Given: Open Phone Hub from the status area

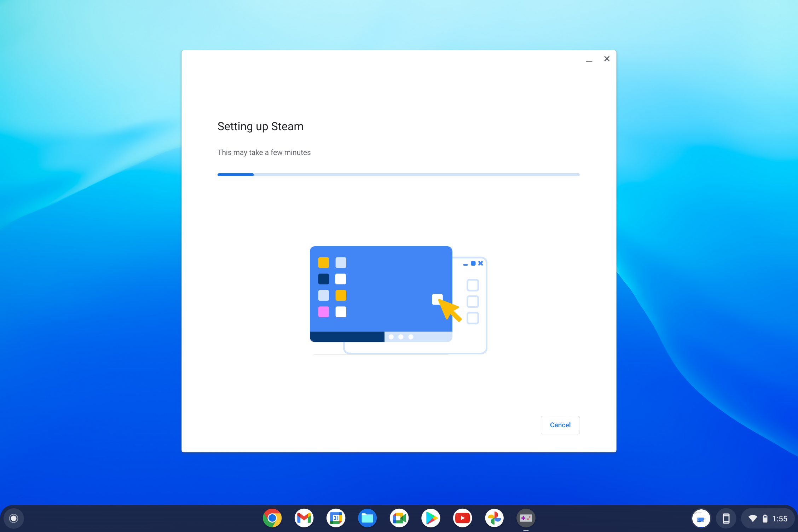Looking at the screenshot, I should 727,518.
